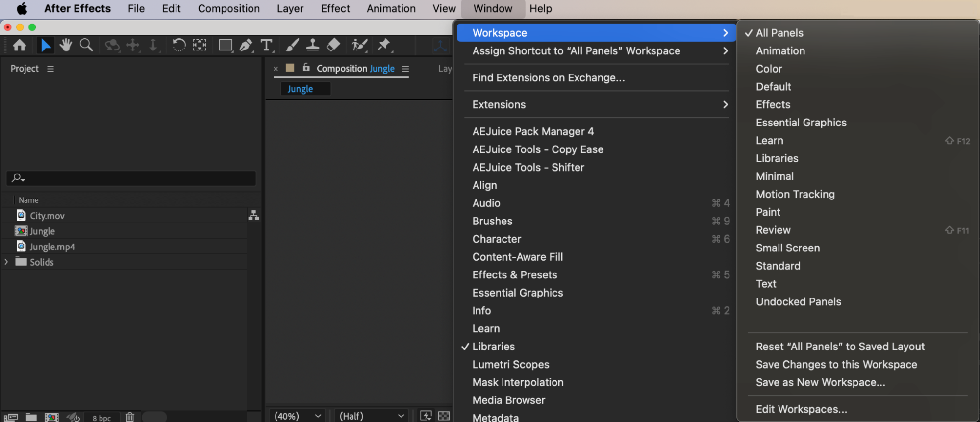The image size is (980, 422).
Task: Delete selected project item with trash icon
Action: click(130, 417)
